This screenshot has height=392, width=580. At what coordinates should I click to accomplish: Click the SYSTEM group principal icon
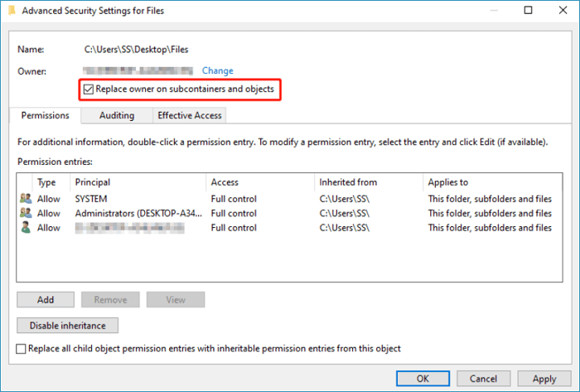coord(26,199)
